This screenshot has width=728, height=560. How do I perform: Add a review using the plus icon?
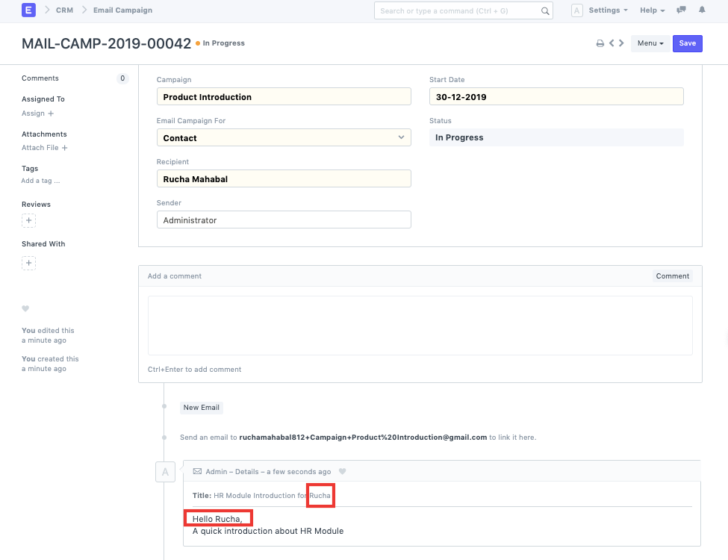pos(28,220)
